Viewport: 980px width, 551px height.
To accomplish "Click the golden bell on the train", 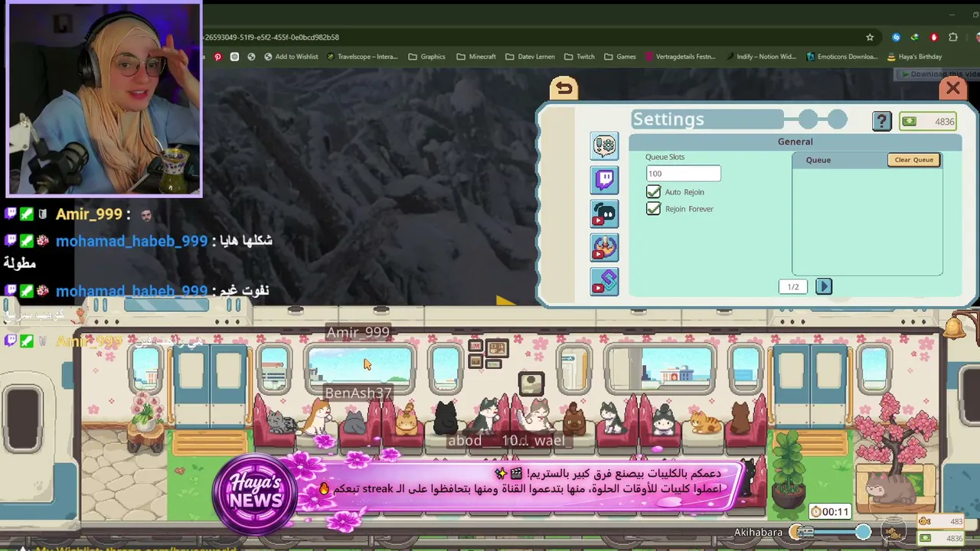I will (954, 328).
